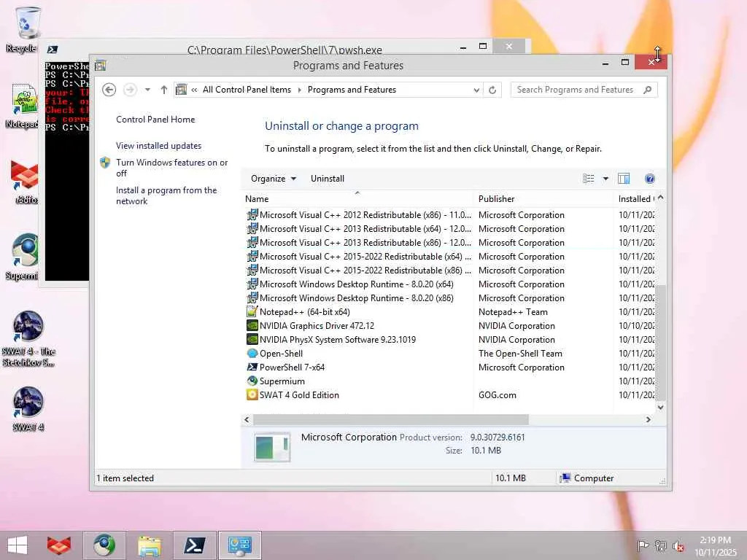Screen dimensions: 747x560
Task: Select the Open-Shell program icon
Action: (252, 354)
